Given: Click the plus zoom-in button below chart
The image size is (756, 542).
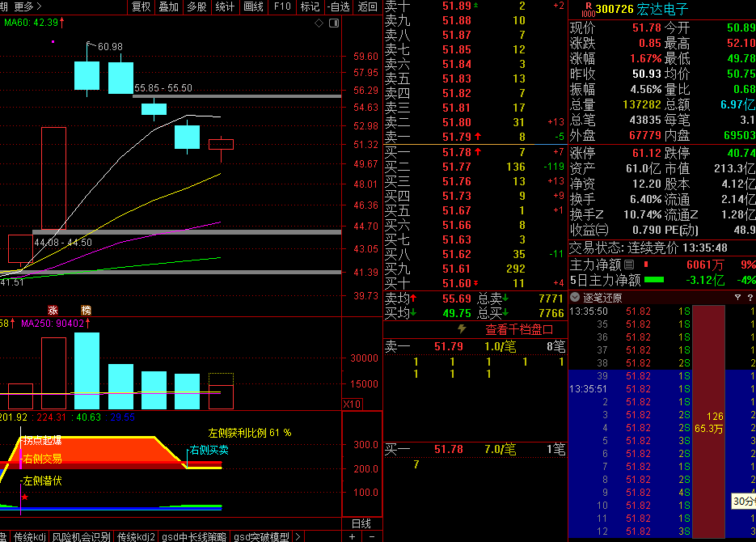Looking at the screenshot, I should [x=352, y=536].
